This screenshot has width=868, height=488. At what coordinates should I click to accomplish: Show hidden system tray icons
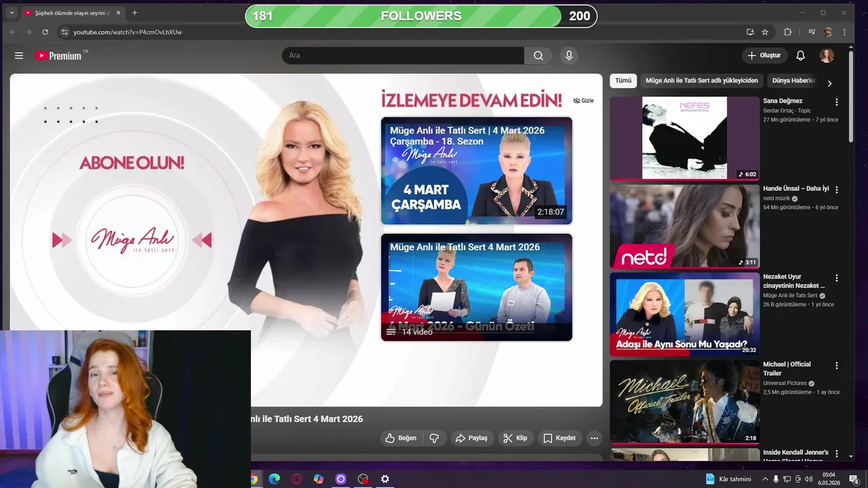click(x=765, y=479)
